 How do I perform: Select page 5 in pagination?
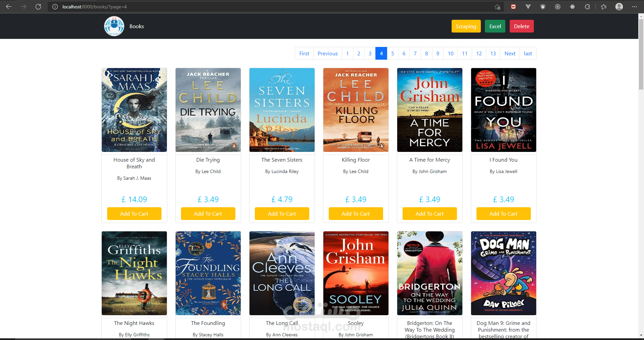pyautogui.click(x=393, y=53)
